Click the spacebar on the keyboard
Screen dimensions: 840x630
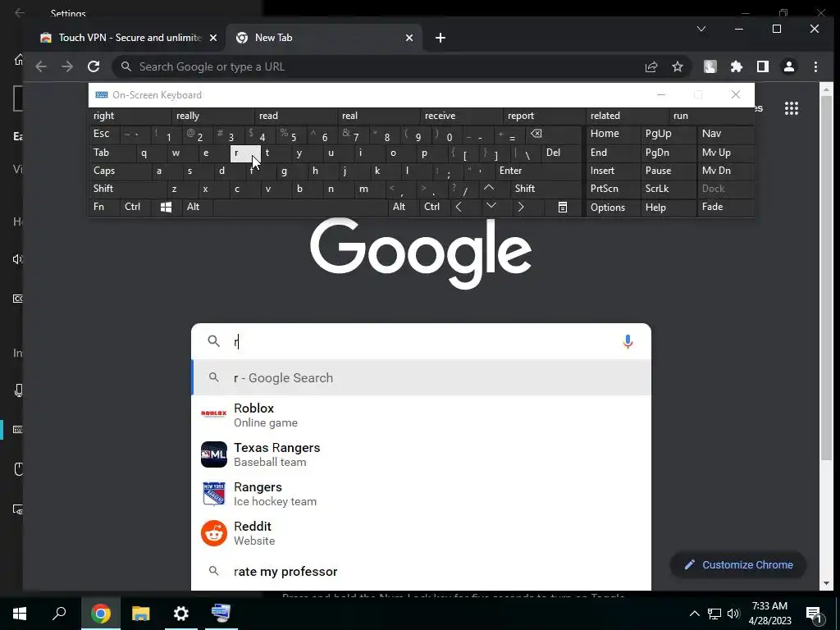coord(300,207)
